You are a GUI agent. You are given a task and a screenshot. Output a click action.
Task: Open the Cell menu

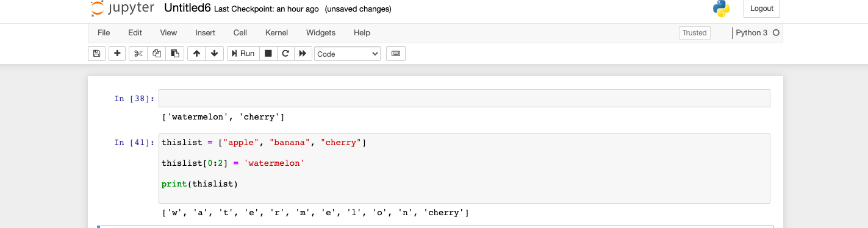click(240, 33)
